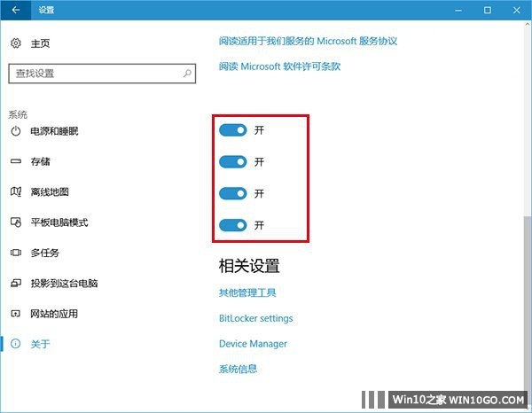This screenshot has width=532, height=413.
Task: Open 投影到这台电脑 settings
Action: point(64,283)
